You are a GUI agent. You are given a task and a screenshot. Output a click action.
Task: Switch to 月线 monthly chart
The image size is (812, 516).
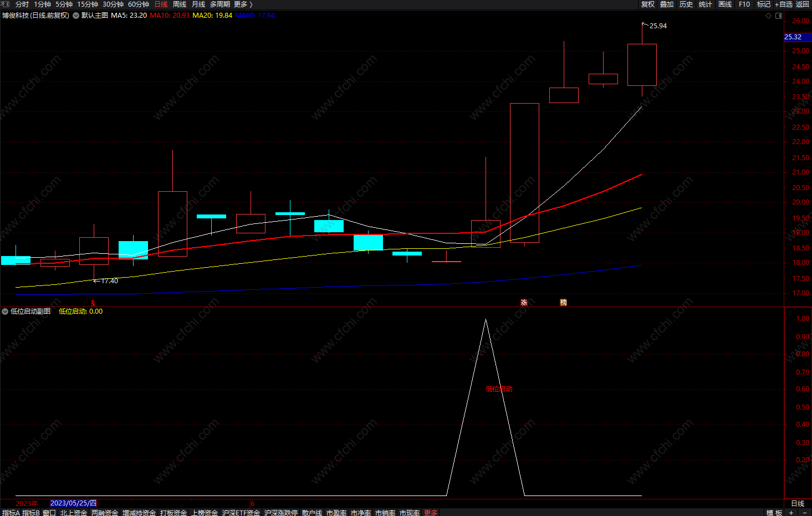click(x=198, y=4)
